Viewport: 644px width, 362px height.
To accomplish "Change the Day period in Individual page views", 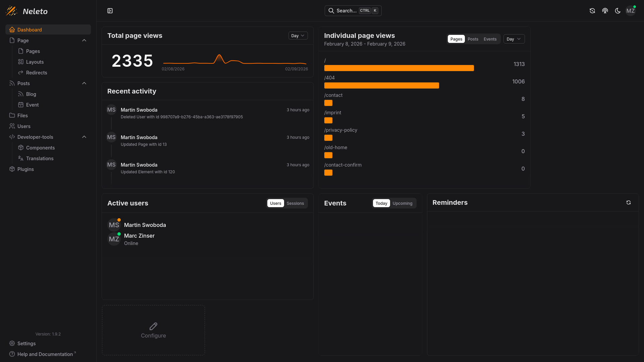I will click(514, 39).
